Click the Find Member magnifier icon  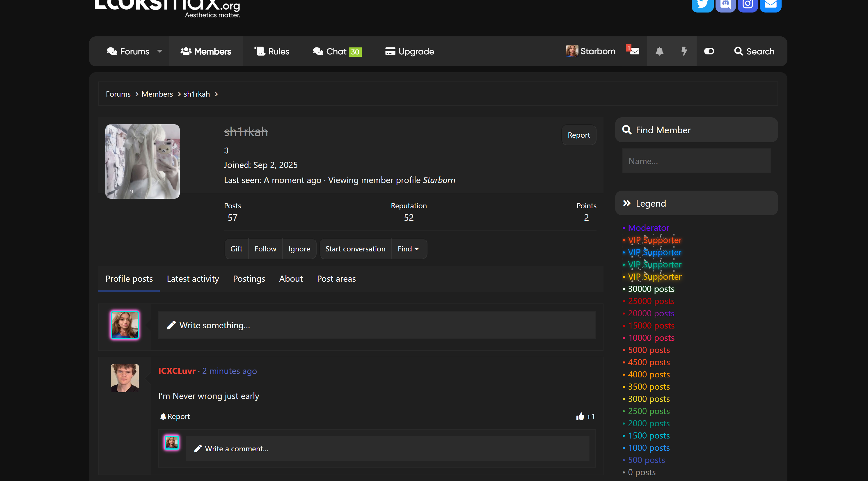627,130
